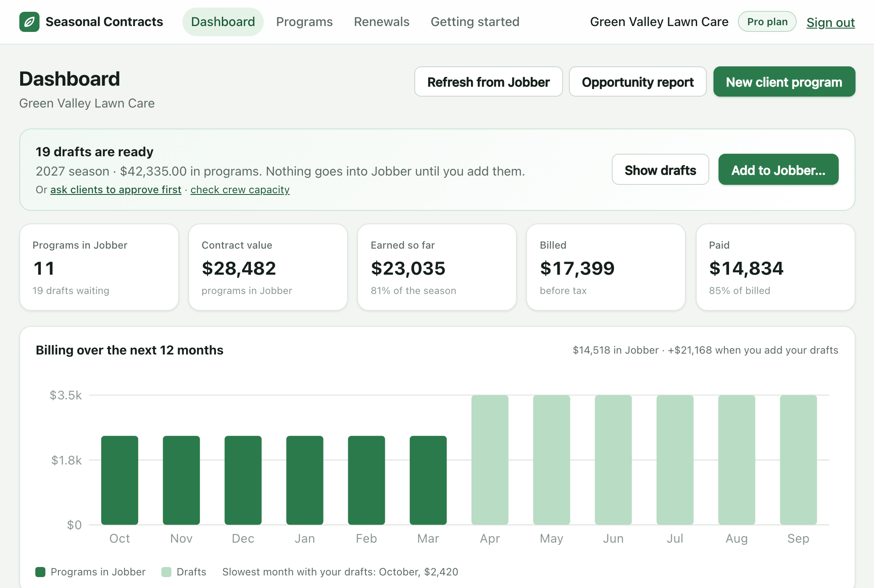Click the dark green Programs in Jobber legend swatch
This screenshot has width=874, height=588.
pyautogui.click(x=40, y=572)
